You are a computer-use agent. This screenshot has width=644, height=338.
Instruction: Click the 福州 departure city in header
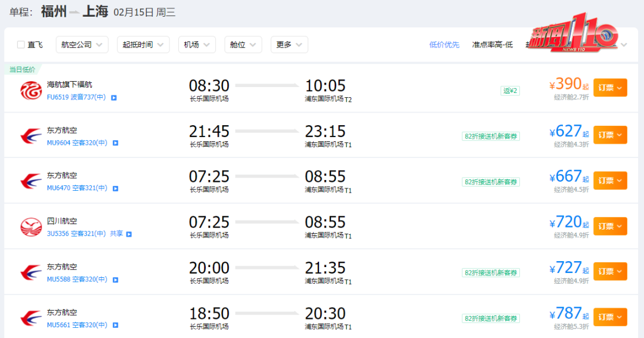pyautogui.click(x=54, y=11)
